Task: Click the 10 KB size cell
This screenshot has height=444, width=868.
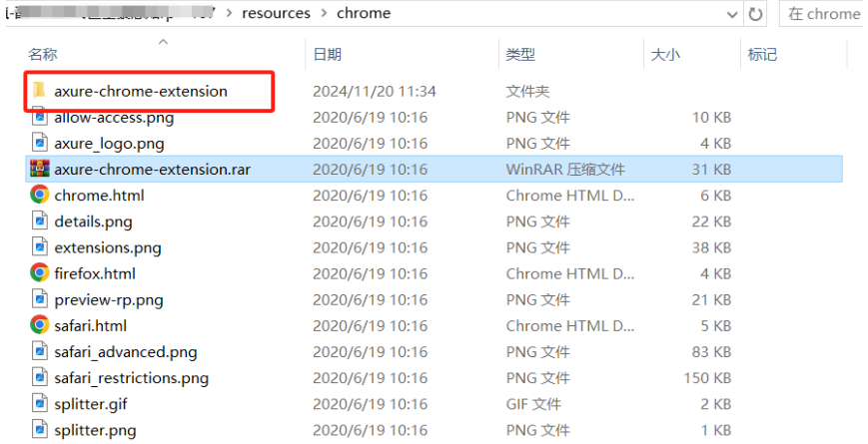Action: (x=711, y=117)
